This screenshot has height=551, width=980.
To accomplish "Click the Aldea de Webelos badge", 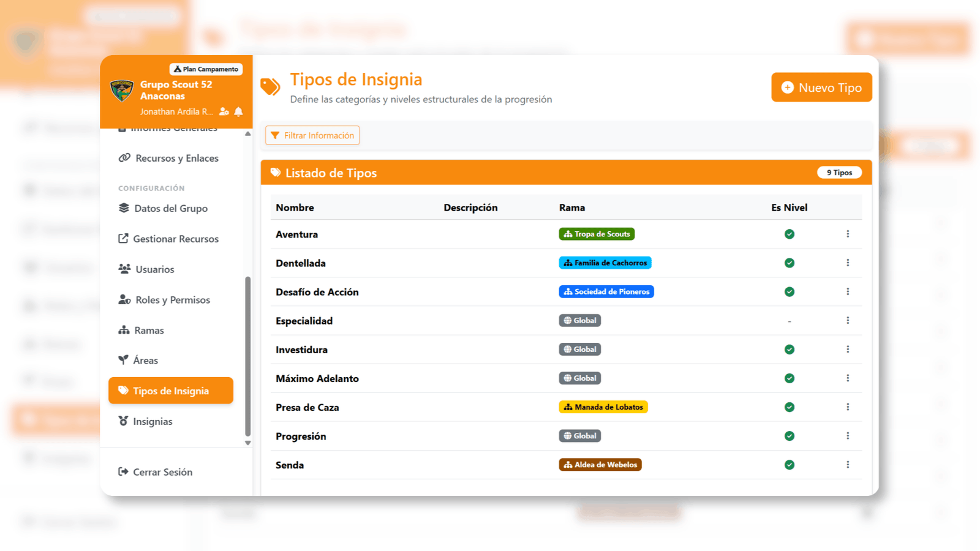I will click(x=600, y=465).
